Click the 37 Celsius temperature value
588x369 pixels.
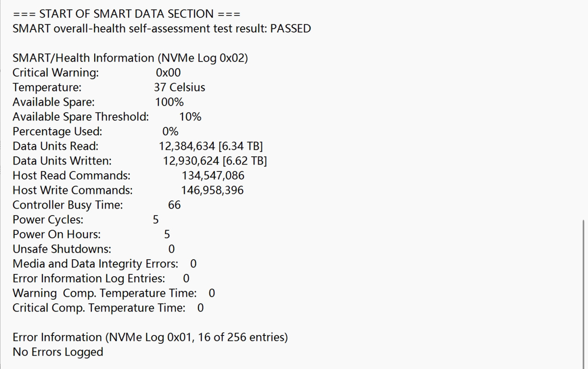click(x=179, y=87)
